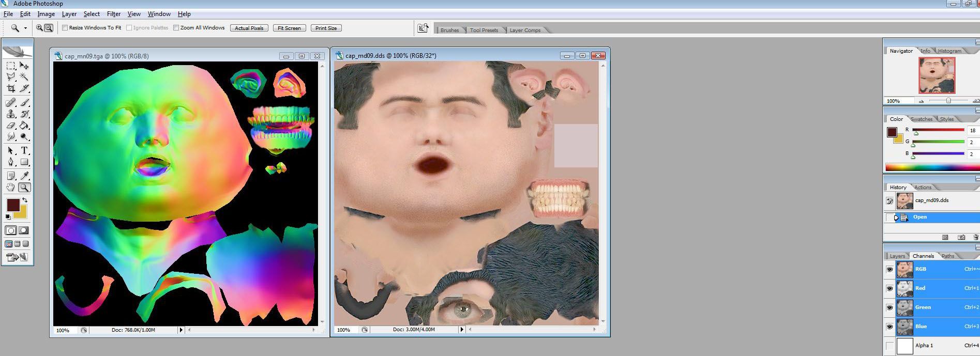Select the Path Selection tool
Viewport: 980px width, 356px height.
11,150
